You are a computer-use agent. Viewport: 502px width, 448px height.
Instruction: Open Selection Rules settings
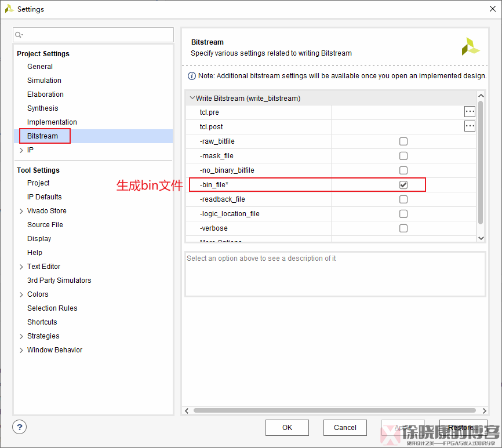pyautogui.click(x=52, y=308)
